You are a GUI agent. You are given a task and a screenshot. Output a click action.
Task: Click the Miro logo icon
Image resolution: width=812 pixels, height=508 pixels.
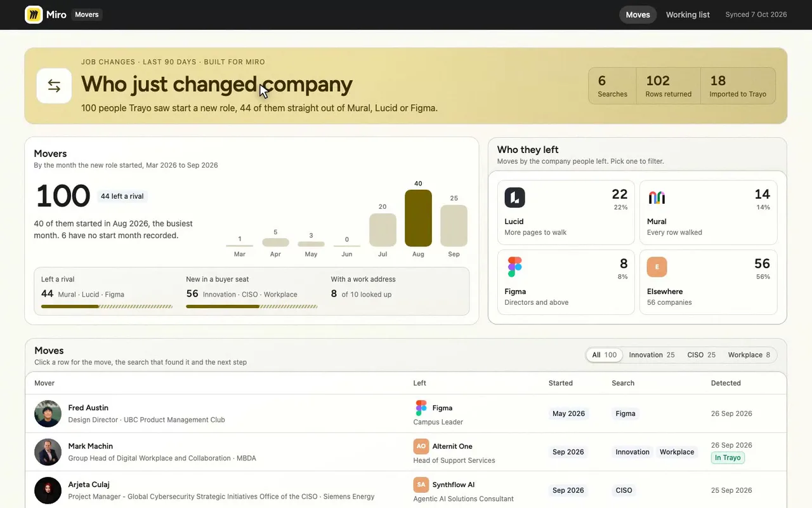tap(34, 15)
